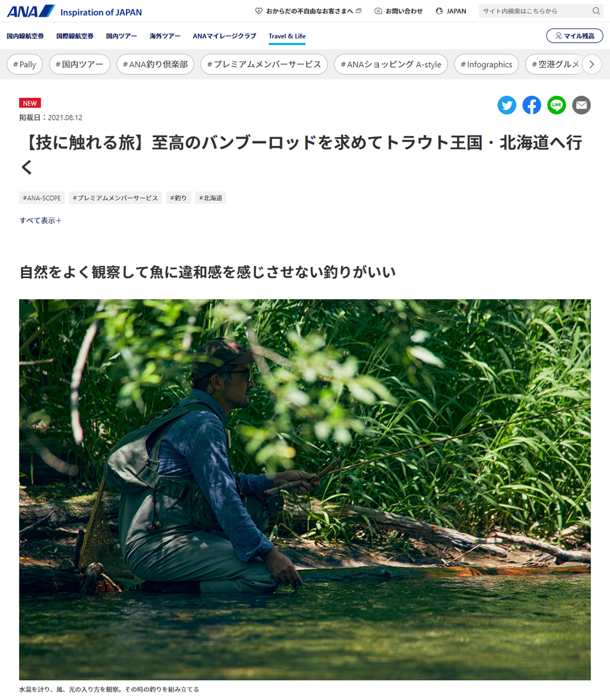The width and height of the screenshot is (610, 700).
Task: Open 国際線航空券 menu
Action: click(75, 36)
